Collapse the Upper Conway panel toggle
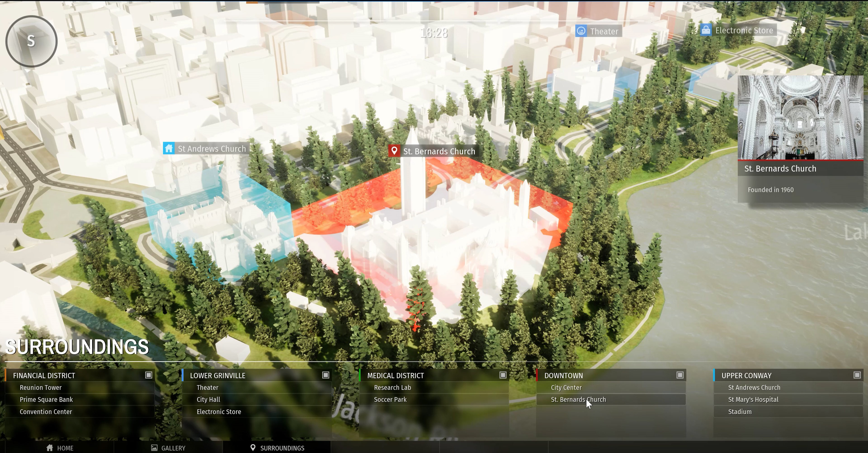The width and height of the screenshot is (868, 453). [857, 375]
